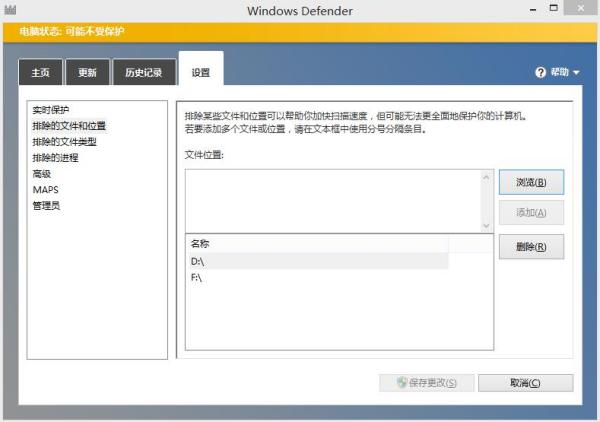Select the 高级 settings entry
600x422 pixels.
coord(41,174)
